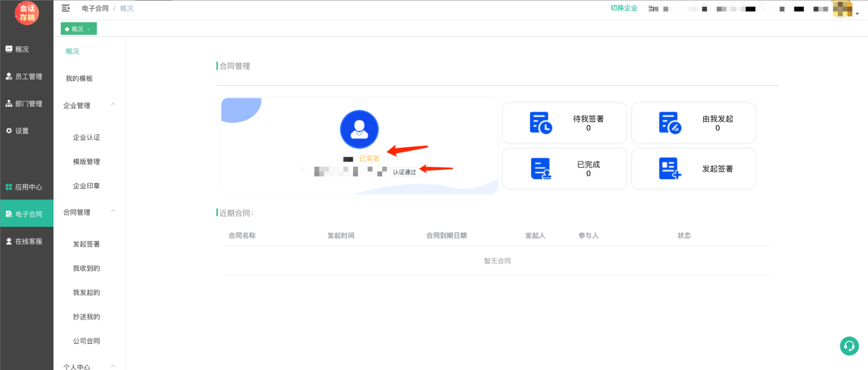Click the 待我签署 document clock icon

coord(540,123)
